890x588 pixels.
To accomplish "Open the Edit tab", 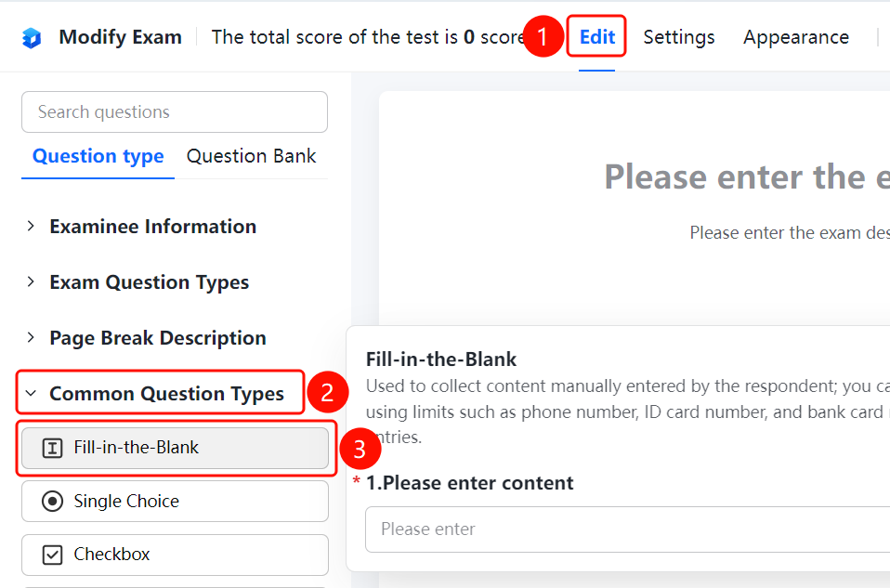I will pos(596,37).
